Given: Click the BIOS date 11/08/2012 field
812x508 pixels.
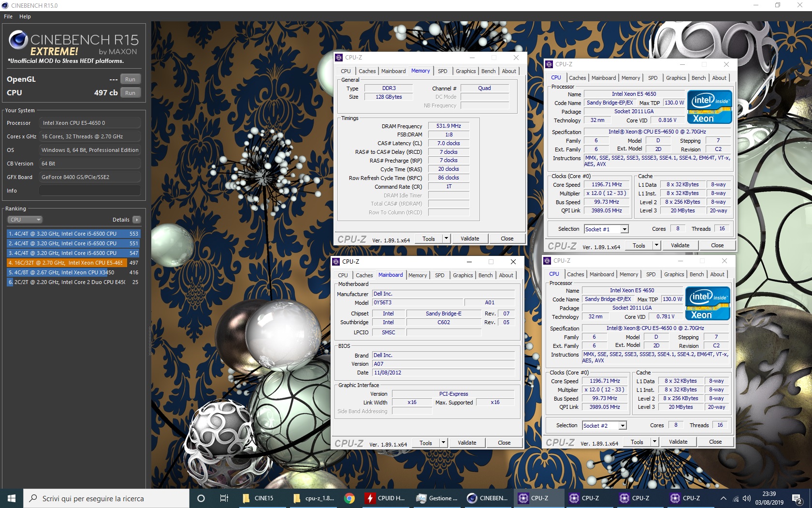Looking at the screenshot, I should [443, 373].
